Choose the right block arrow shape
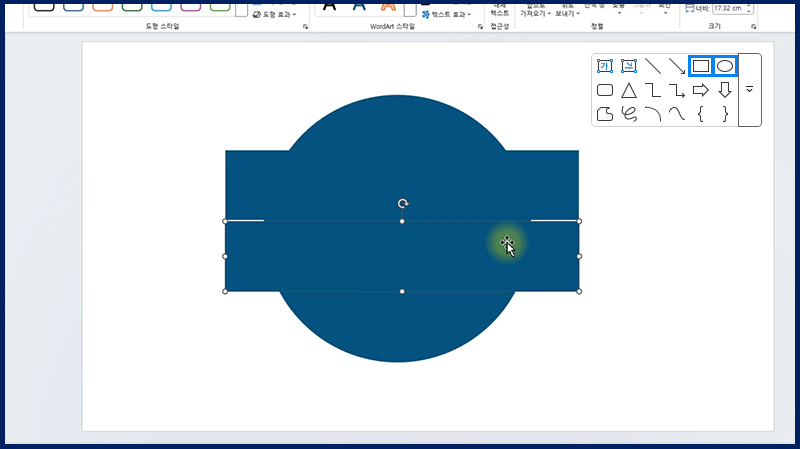The width and height of the screenshot is (800, 449). coord(701,90)
